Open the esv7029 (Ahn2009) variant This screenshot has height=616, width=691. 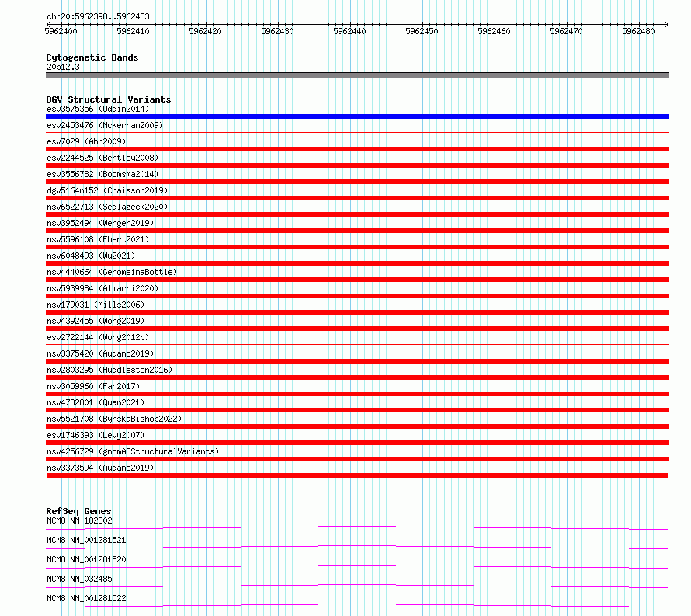86,141
